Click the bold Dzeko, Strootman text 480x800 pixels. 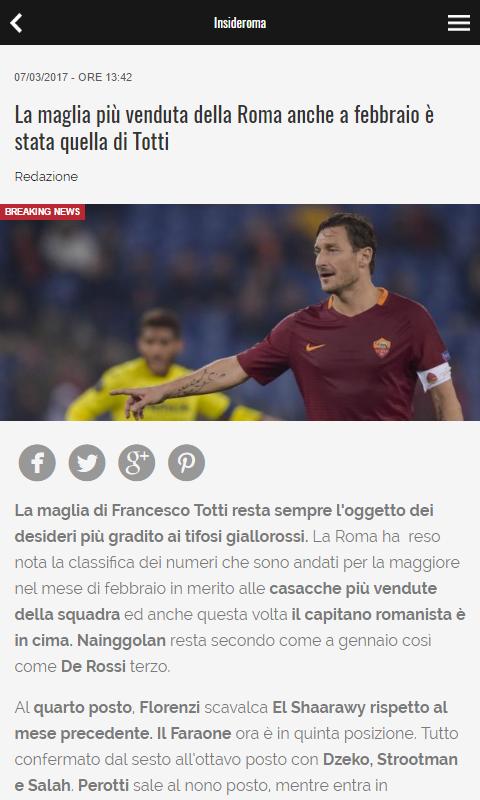pyautogui.click(x=390, y=760)
